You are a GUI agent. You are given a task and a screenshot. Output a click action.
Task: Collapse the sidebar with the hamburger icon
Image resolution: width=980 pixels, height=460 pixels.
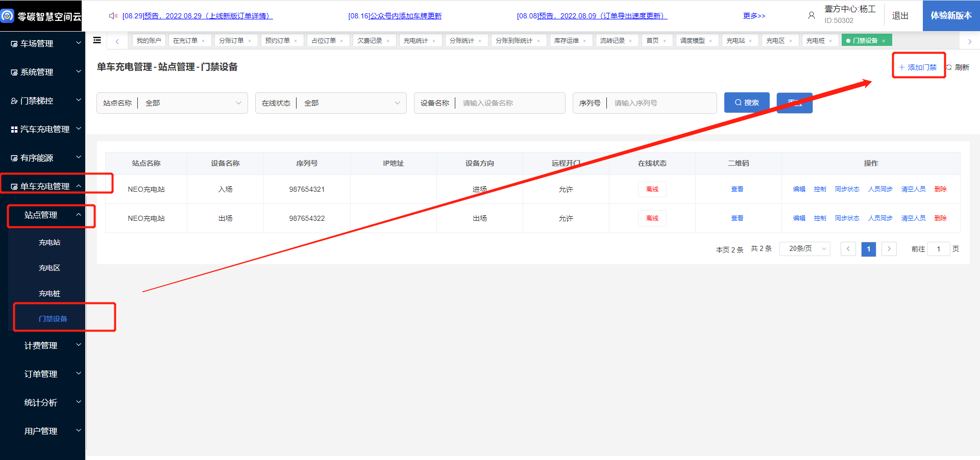click(x=97, y=40)
